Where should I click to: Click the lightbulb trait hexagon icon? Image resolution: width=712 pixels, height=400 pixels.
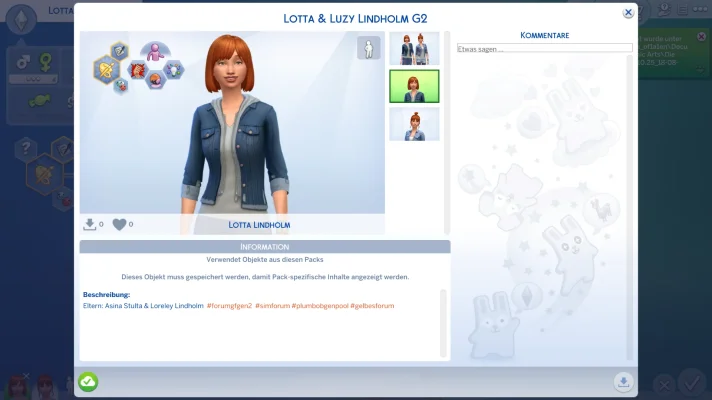[173, 69]
